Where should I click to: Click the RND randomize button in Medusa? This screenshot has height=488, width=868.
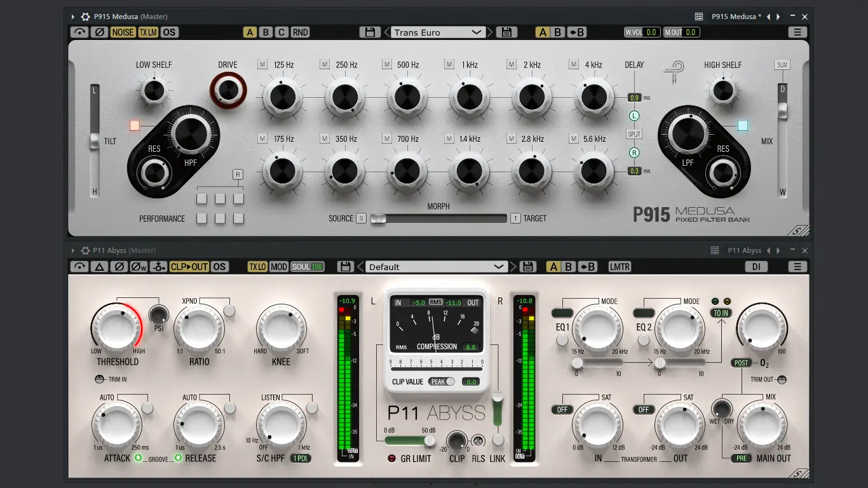(300, 32)
